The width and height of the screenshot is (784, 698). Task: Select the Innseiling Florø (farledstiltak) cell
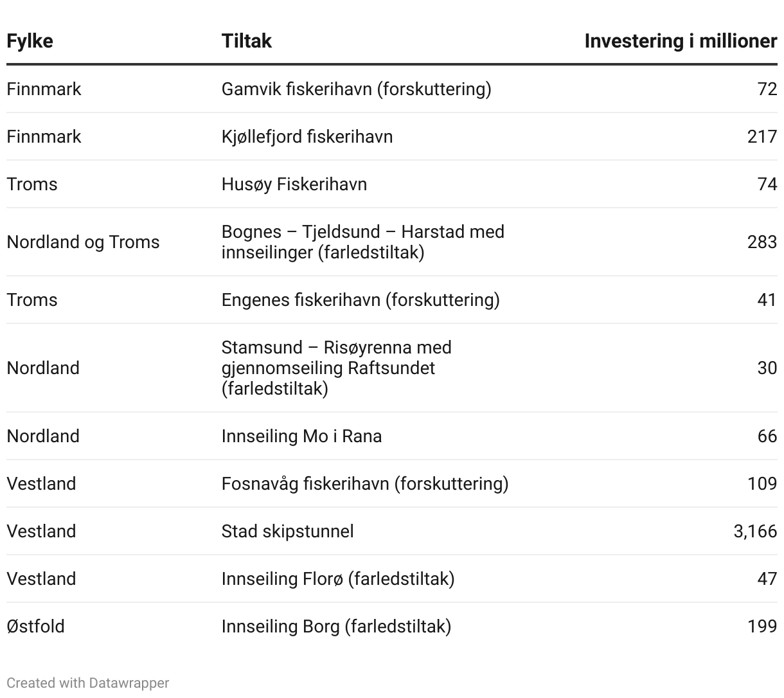point(337,578)
